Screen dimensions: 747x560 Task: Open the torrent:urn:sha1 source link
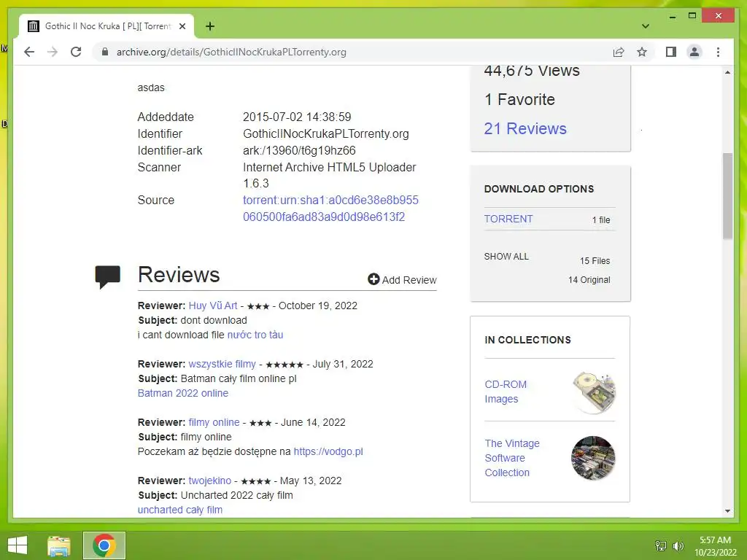330,208
